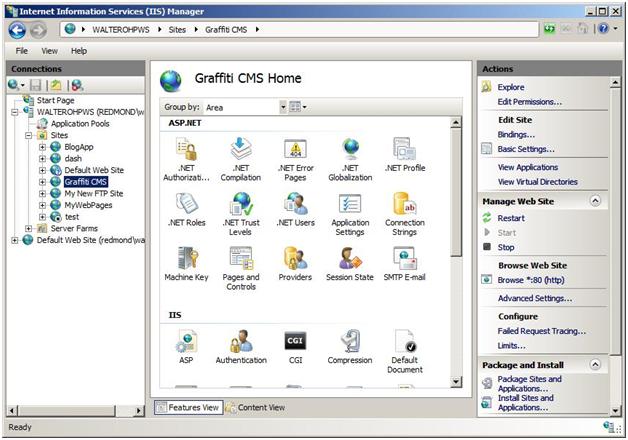The height and width of the screenshot is (440, 628).
Task: Open the File menu
Action: 22,51
